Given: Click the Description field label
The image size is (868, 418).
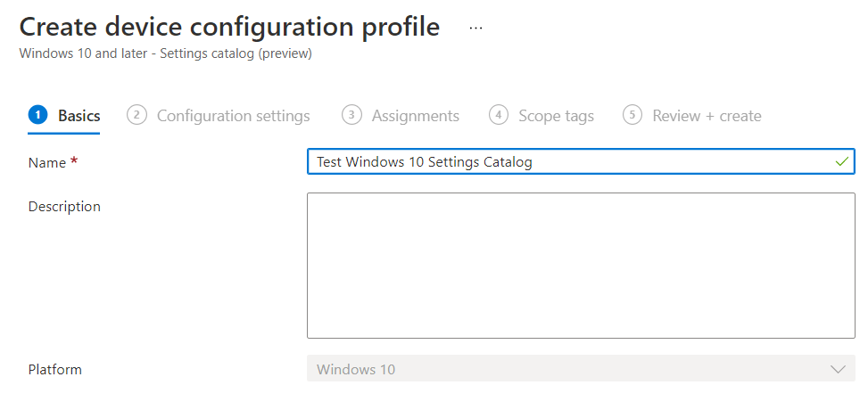Looking at the screenshot, I should coord(64,207).
